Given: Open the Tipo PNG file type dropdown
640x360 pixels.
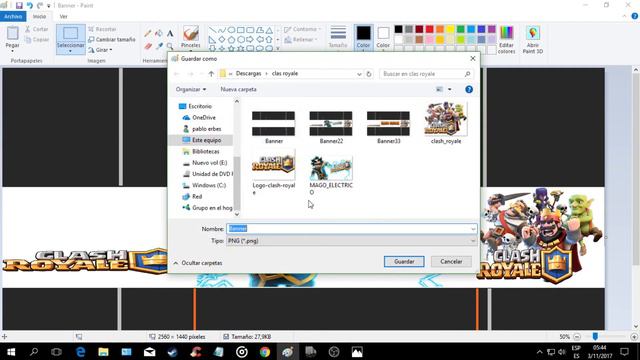Looking at the screenshot, I should point(351,241).
